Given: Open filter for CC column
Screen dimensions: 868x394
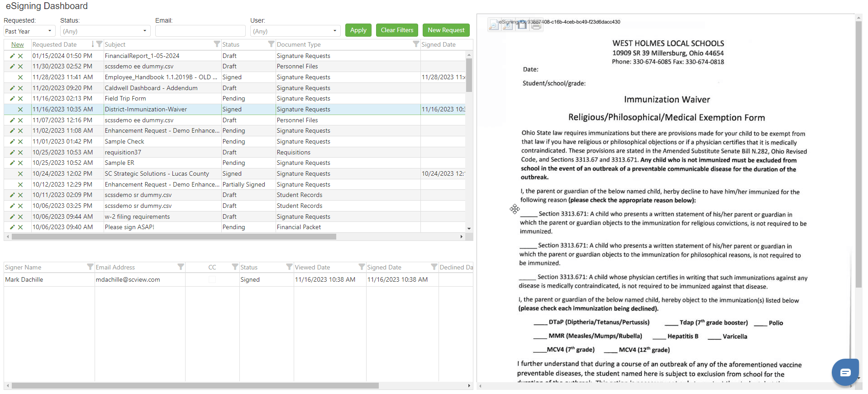Looking at the screenshot, I should pyautogui.click(x=235, y=267).
